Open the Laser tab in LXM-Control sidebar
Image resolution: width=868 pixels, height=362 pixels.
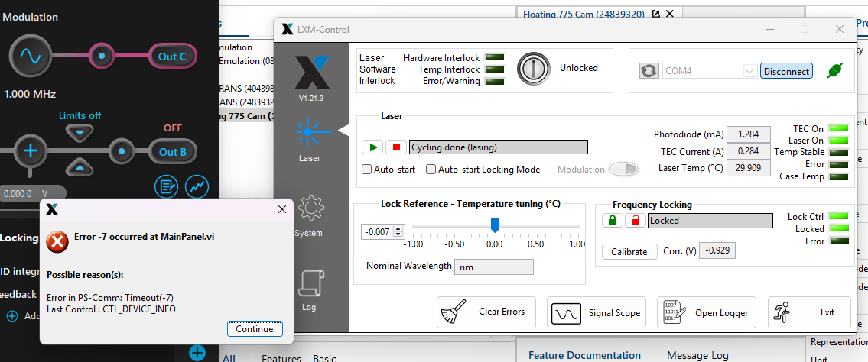point(310,138)
